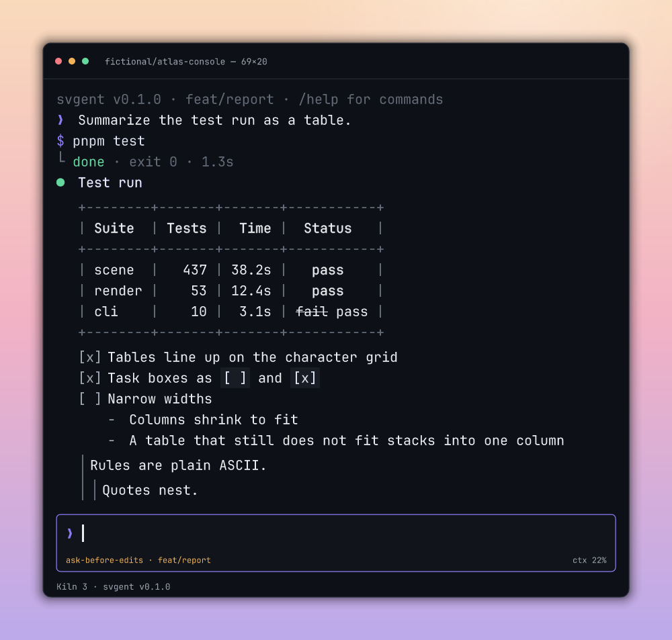
Task: Click the Kiln 3 status bar text
Action: pos(72,587)
